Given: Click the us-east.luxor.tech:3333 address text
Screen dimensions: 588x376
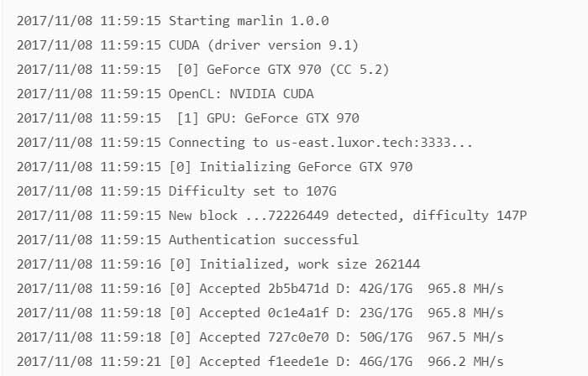Looking at the screenshot, I should pos(363,143).
